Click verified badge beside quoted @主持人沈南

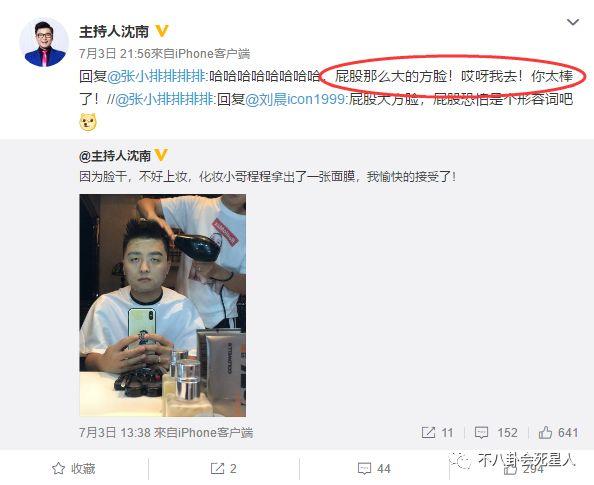click(x=161, y=155)
